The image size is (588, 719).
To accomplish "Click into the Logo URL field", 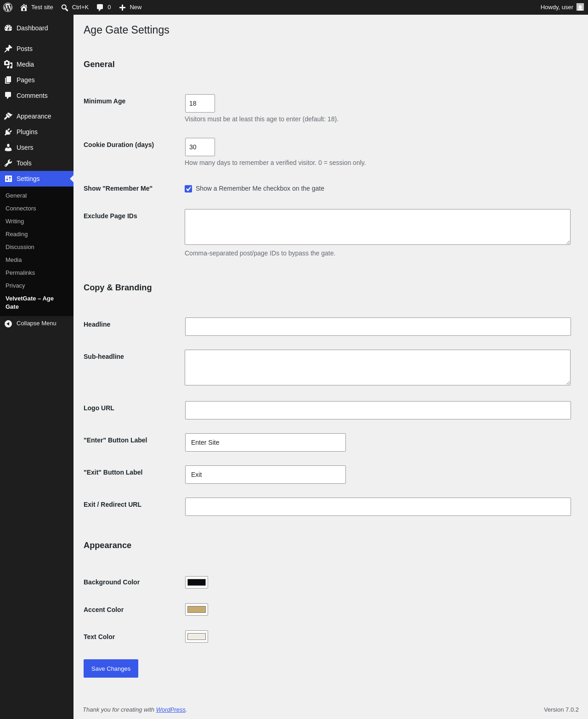I will 378,410.
